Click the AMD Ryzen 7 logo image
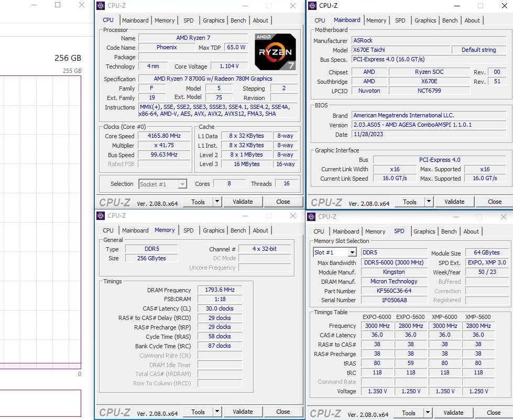 coord(275,51)
